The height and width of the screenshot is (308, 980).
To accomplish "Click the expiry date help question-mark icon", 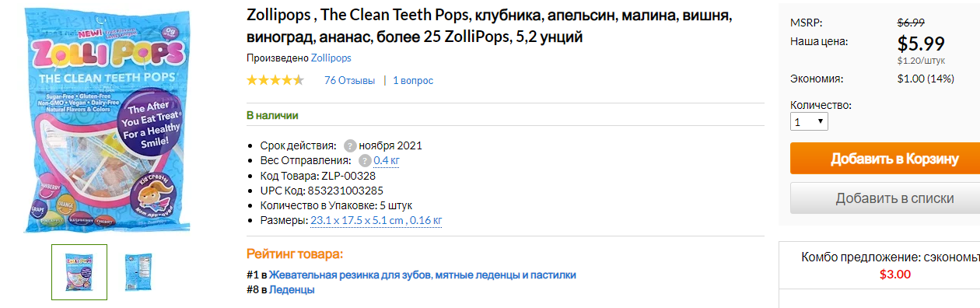I will pos(350,145).
